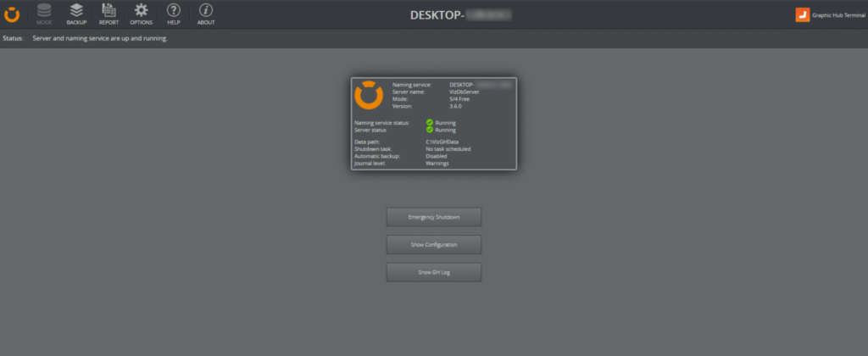Open the Mode toolbar icon
The height and width of the screenshot is (356, 868).
coord(44,14)
